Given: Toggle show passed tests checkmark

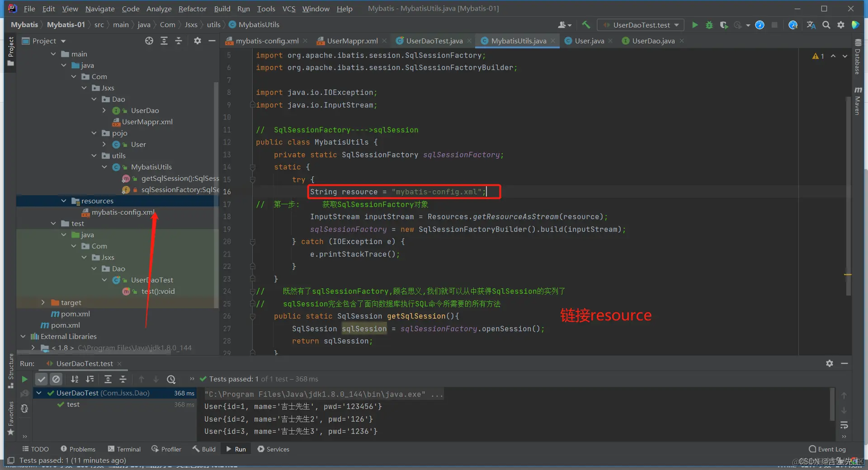Looking at the screenshot, I should tap(42, 379).
